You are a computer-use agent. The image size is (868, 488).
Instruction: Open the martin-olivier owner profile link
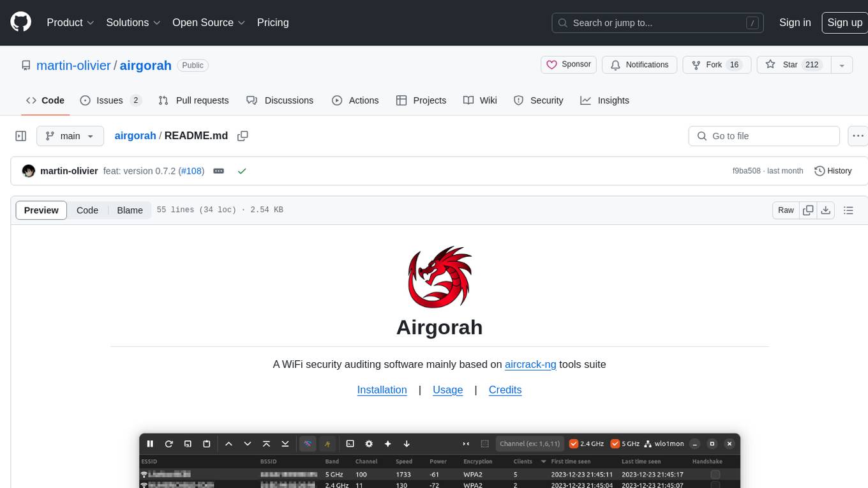click(x=73, y=65)
